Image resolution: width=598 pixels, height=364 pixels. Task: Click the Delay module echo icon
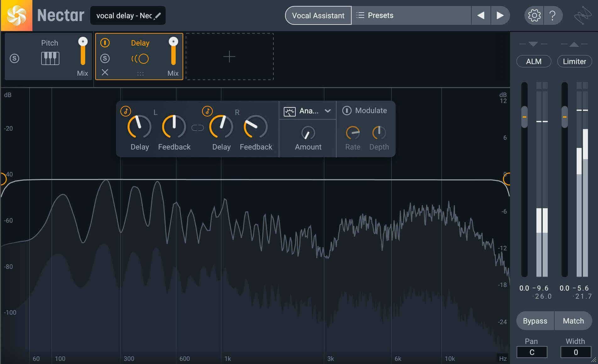point(140,59)
